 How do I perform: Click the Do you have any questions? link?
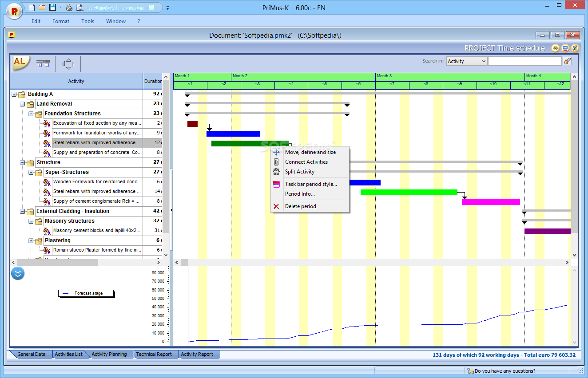point(505,371)
